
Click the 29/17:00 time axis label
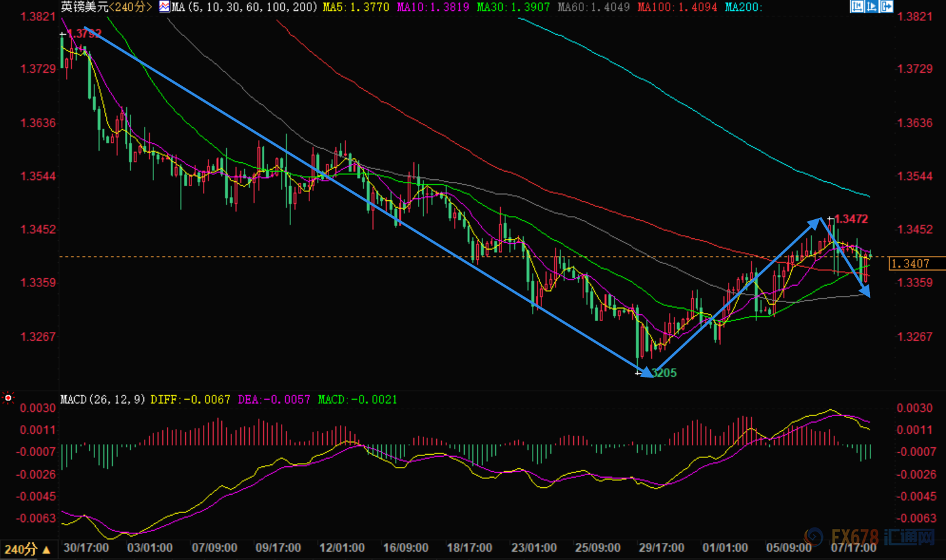click(661, 547)
